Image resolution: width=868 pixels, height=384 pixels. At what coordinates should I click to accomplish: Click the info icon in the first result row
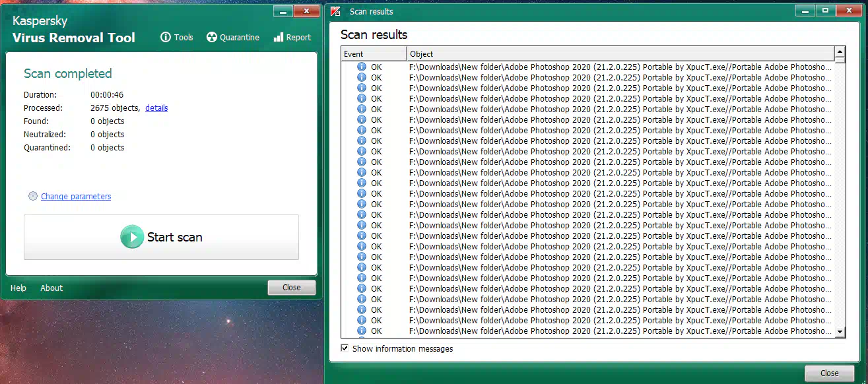pyautogui.click(x=362, y=67)
